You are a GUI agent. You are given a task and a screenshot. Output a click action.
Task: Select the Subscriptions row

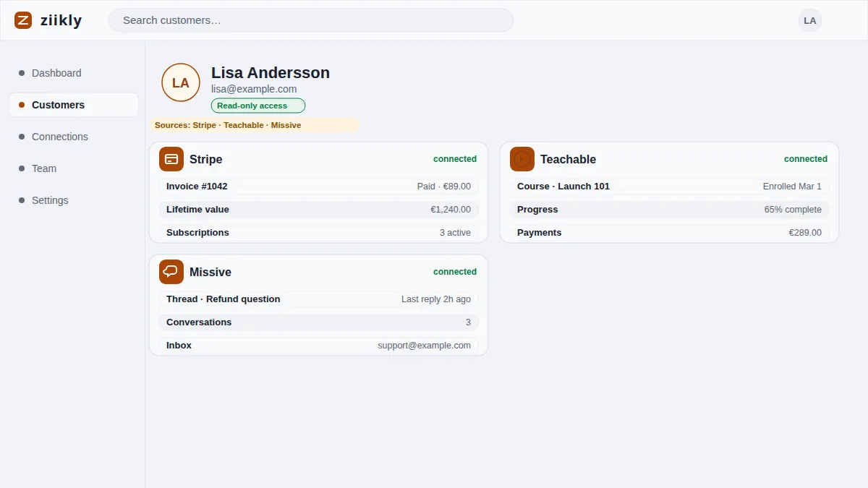coord(318,233)
